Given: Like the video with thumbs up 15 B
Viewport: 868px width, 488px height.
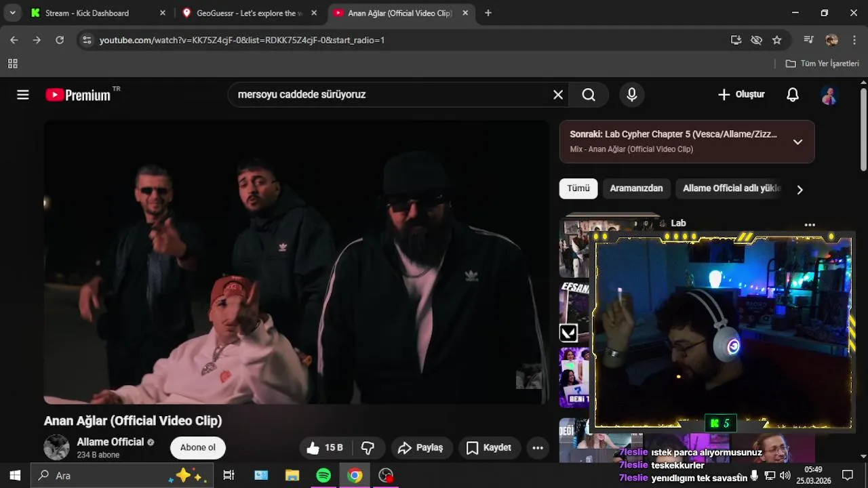Looking at the screenshot, I should coord(325,447).
